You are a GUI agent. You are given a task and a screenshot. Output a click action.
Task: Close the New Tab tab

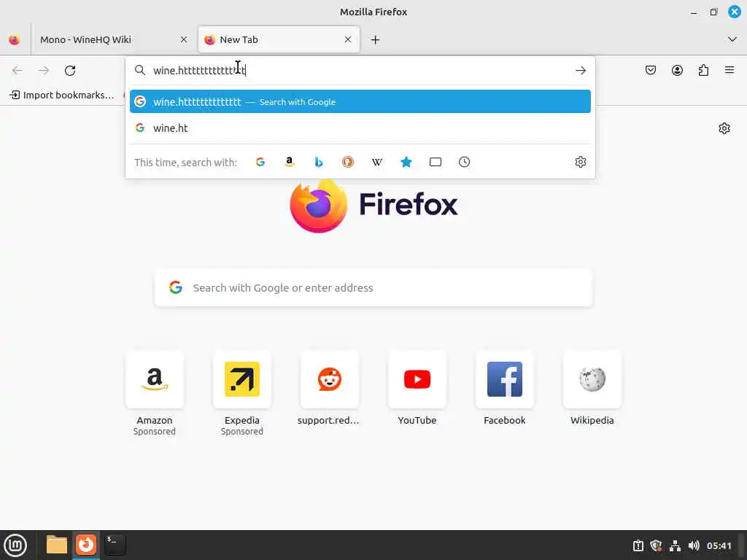(x=348, y=39)
